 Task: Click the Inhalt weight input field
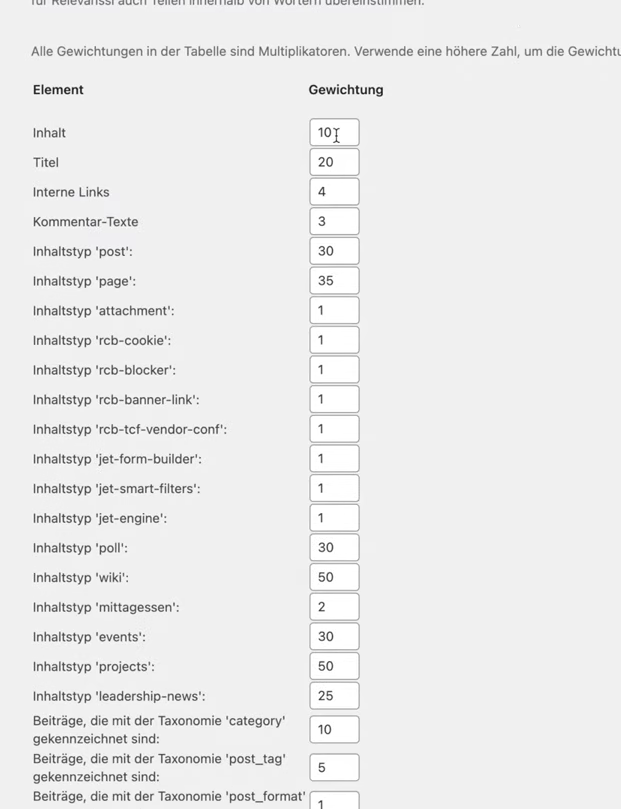335,131
